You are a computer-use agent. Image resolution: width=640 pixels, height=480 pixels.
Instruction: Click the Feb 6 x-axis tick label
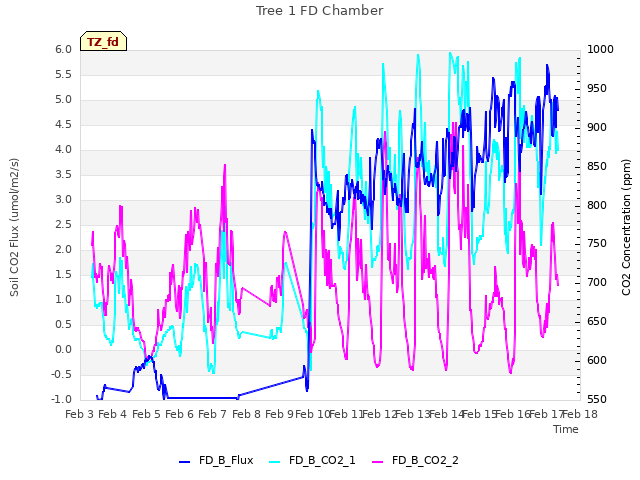pyautogui.click(x=180, y=414)
